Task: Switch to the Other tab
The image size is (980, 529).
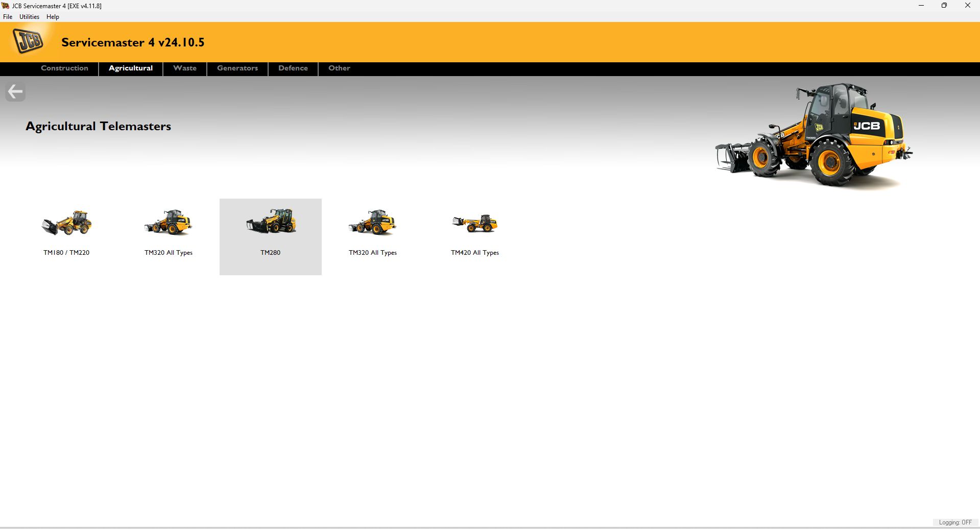Action: (339, 68)
